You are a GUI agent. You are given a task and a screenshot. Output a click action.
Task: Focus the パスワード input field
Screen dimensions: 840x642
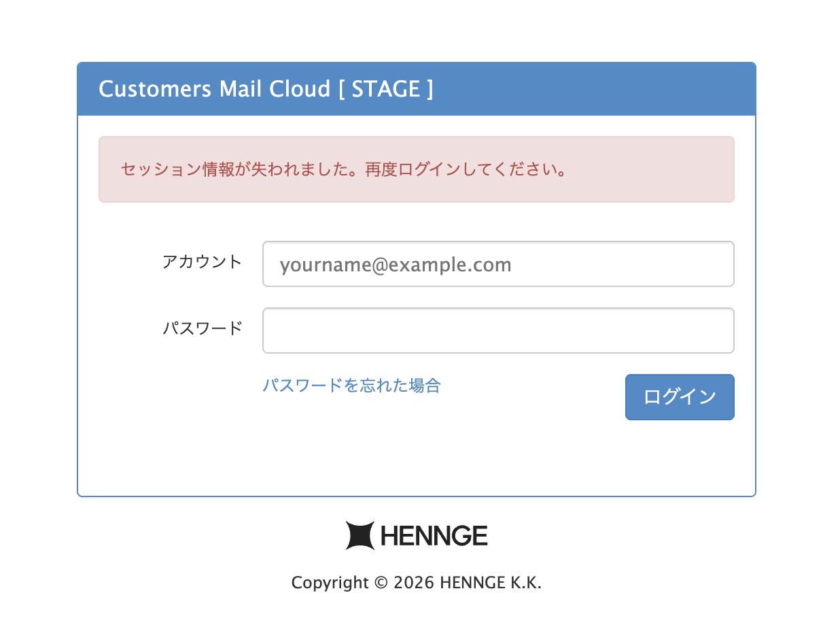[x=498, y=331]
